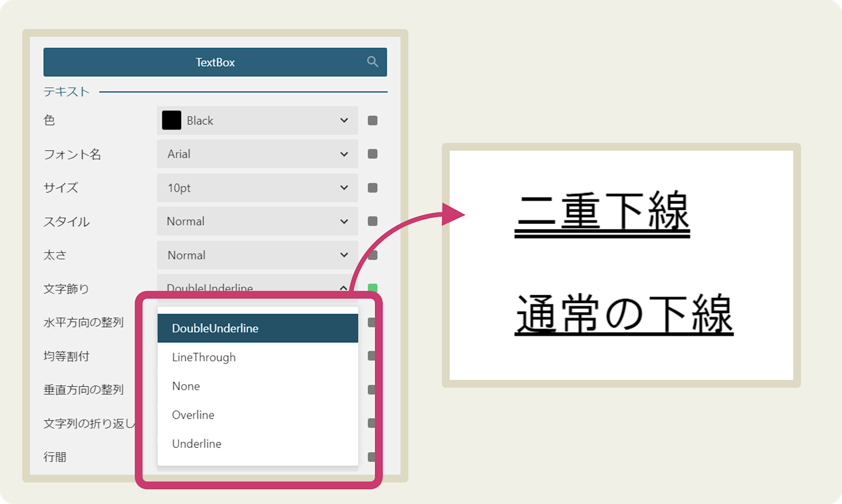This screenshot has width=842, height=504.
Task: Click the 二重下線 sample text
Action: [x=602, y=213]
